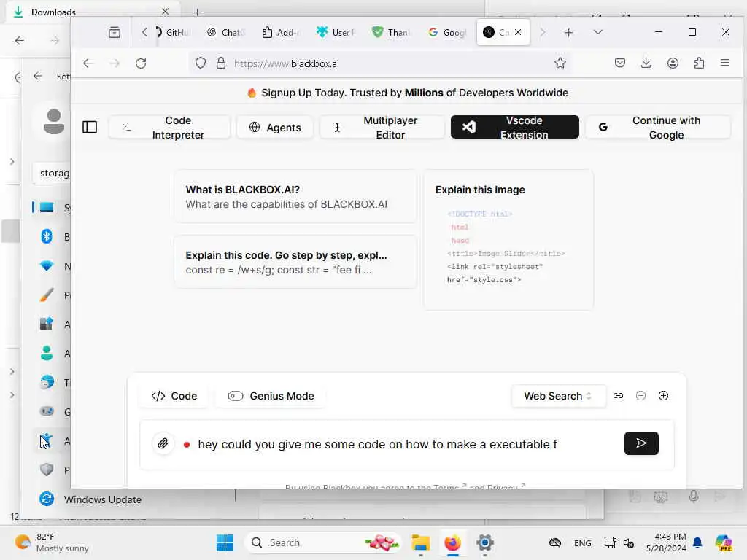This screenshot has height=560, width=747.
Task: Click the weather widget showing 82°F
Action: [x=52, y=542]
